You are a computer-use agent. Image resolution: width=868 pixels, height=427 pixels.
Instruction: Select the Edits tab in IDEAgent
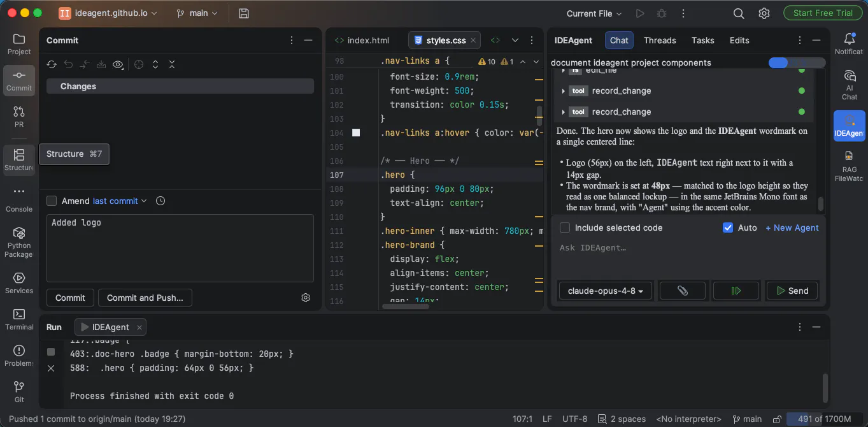(x=739, y=40)
